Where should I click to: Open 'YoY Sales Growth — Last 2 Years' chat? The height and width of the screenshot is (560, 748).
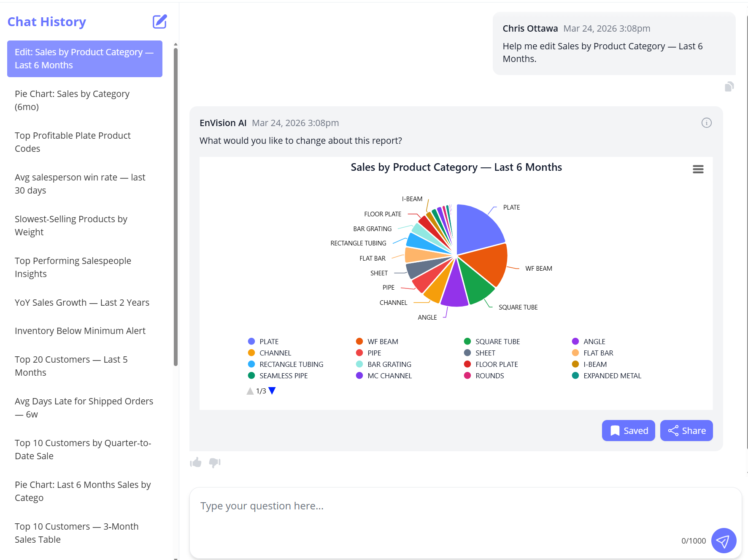(x=85, y=302)
